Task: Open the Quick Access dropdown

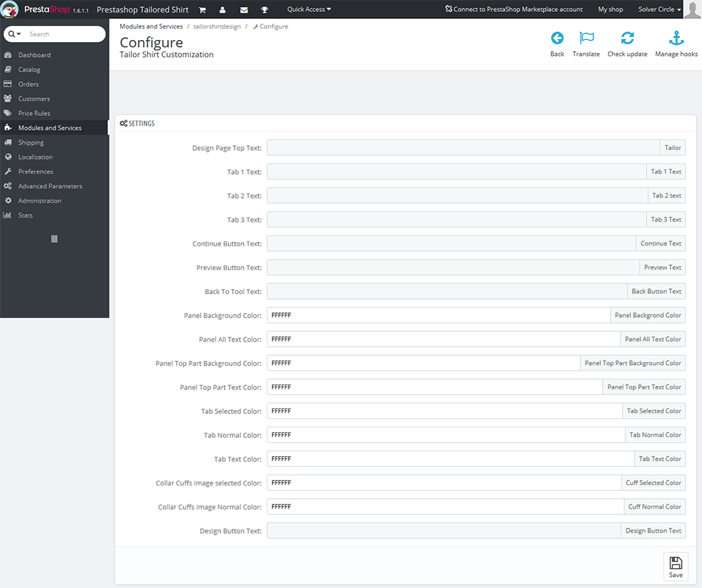Action: pyautogui.click(x=309, y=9)
